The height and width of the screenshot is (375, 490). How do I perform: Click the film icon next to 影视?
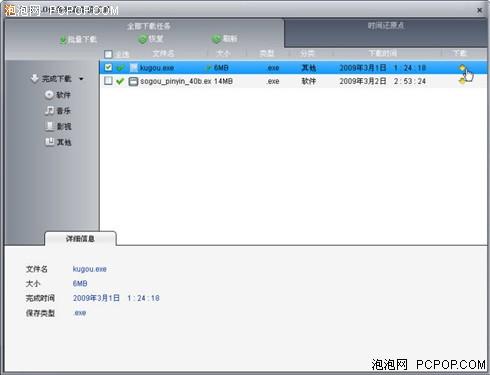coord(49,126)
